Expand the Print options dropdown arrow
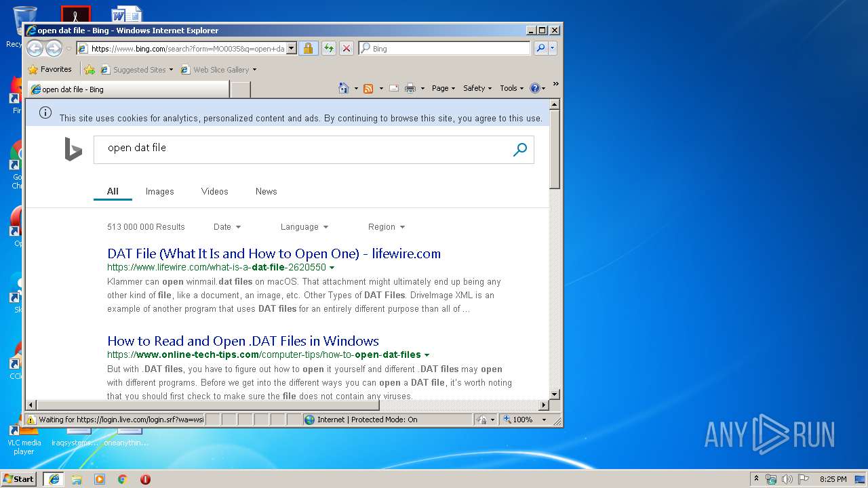 [x=422, y=88]
